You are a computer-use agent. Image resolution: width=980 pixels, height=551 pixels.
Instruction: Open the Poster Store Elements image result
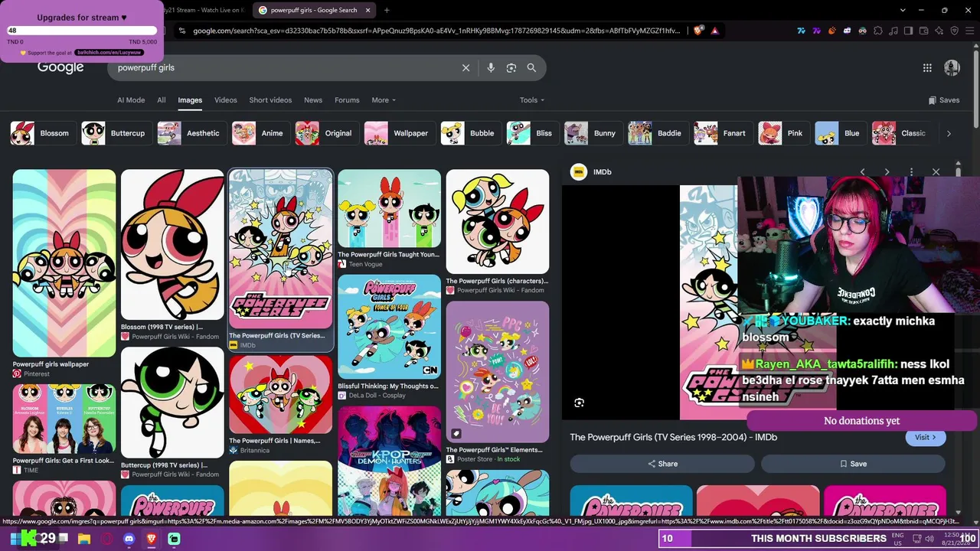tap(498, 372)
